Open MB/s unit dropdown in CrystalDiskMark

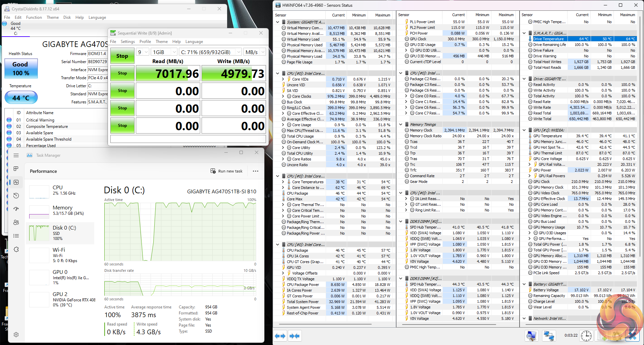(255, 52)
